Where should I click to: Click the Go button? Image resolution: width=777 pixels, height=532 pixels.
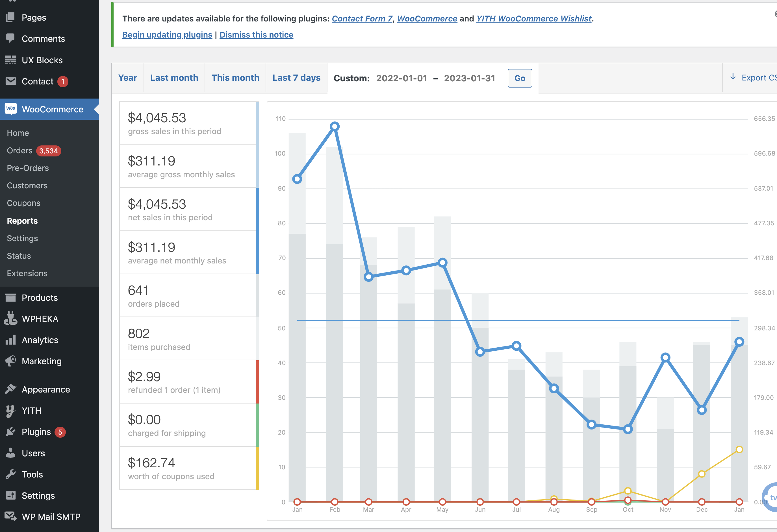[520, 78]
